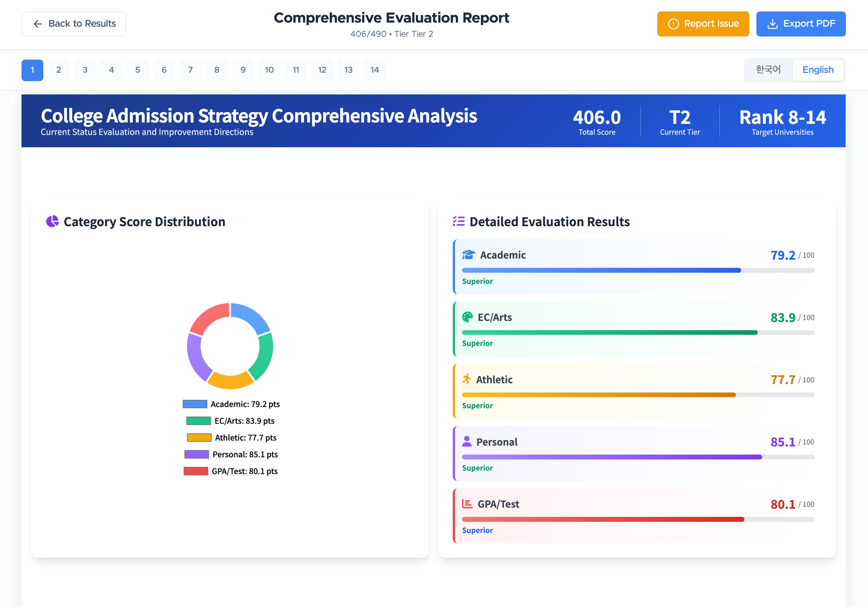Viewport: 868px width, 607px height.
Task: Keep English language selected
Action: click(818, 69)
